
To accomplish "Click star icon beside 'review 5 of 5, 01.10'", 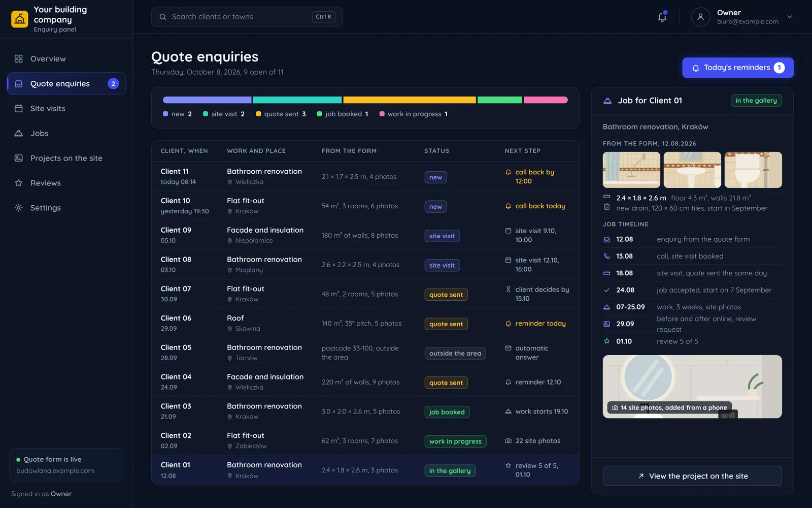I will point(508,465).
